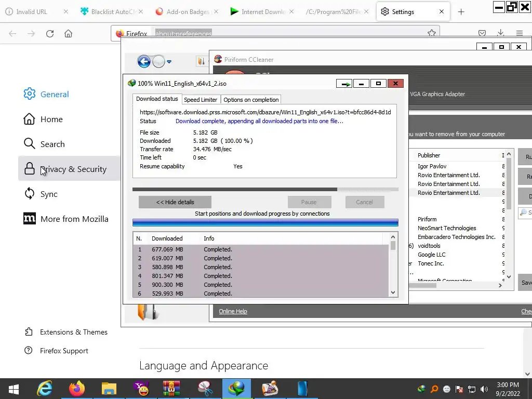Select connection 4 row with 801.347 MB
Image resolution: width=532 pixels, height=399 pixels.
click(261, 276)
